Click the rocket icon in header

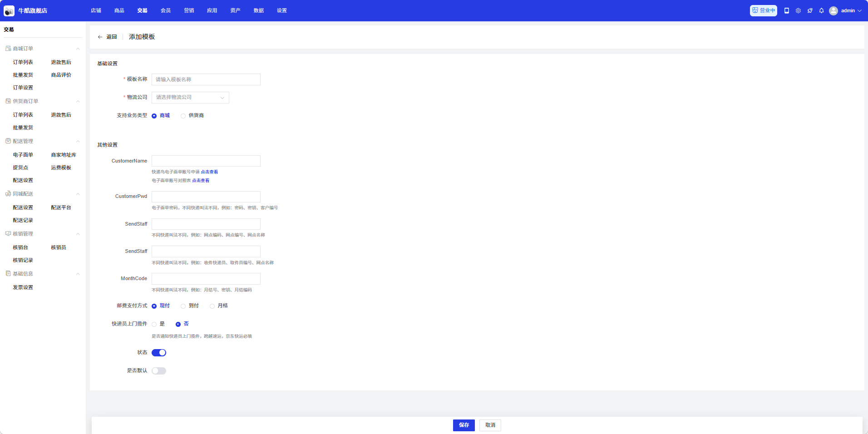810,10
